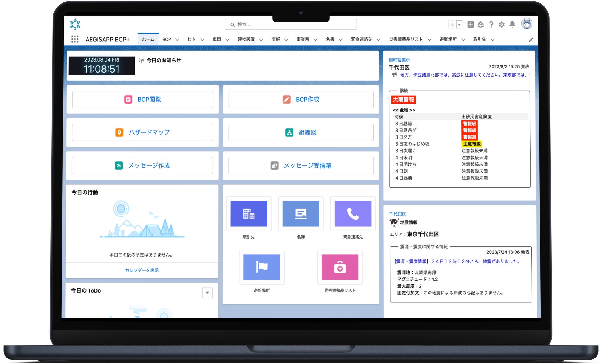Click the notifications bell icon
Image resolution: width=603 pixels, height=364 pixels.
click(x=512, y=24)
